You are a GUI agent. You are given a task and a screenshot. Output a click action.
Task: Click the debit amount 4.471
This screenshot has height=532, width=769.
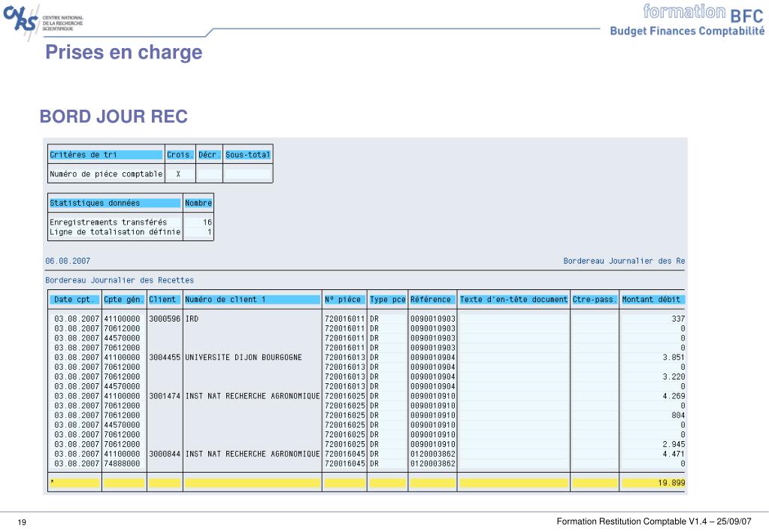tap(674, 454)
